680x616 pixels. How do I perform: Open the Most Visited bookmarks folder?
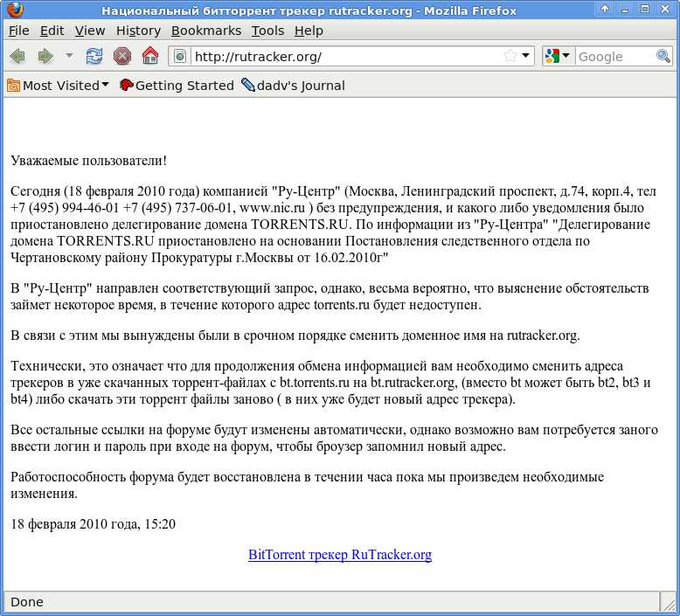pos(58,86)
